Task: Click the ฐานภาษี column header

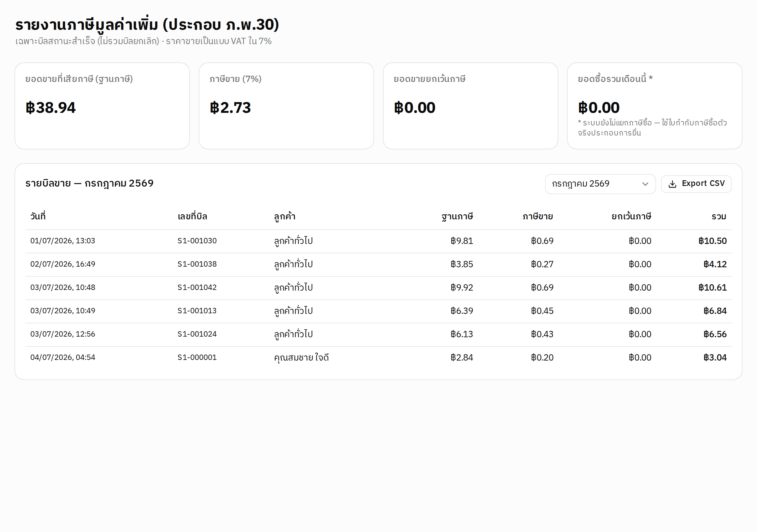Action: [x=457, y=217]
